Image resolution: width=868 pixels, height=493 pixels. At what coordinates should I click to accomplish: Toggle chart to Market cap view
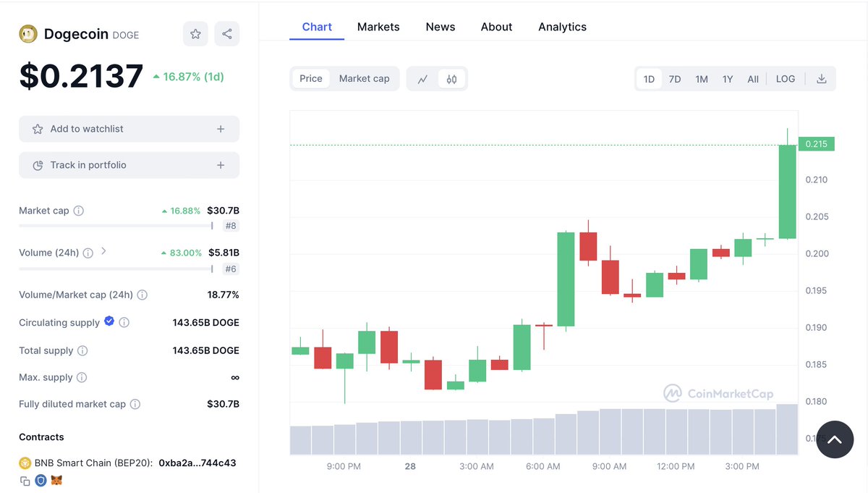365,79
